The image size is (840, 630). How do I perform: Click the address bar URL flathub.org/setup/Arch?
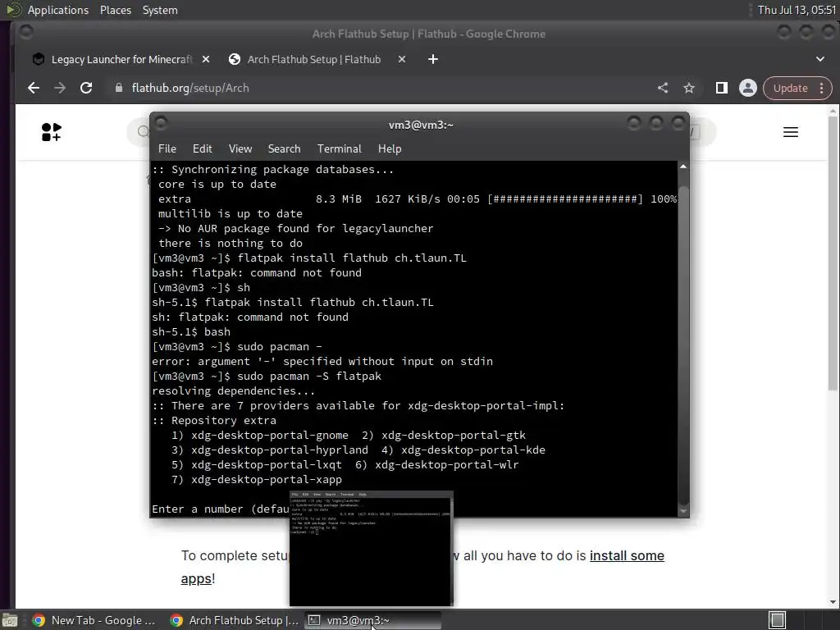click(x=190, y=88)
